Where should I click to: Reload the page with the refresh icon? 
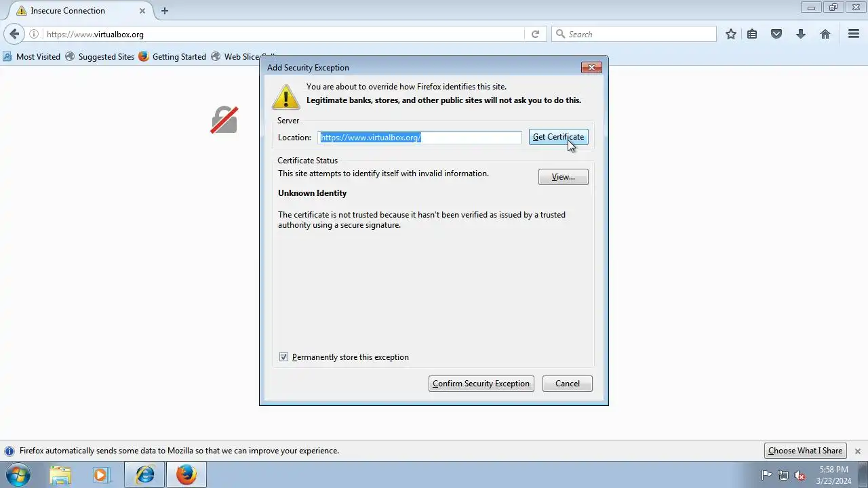point(535,34)
